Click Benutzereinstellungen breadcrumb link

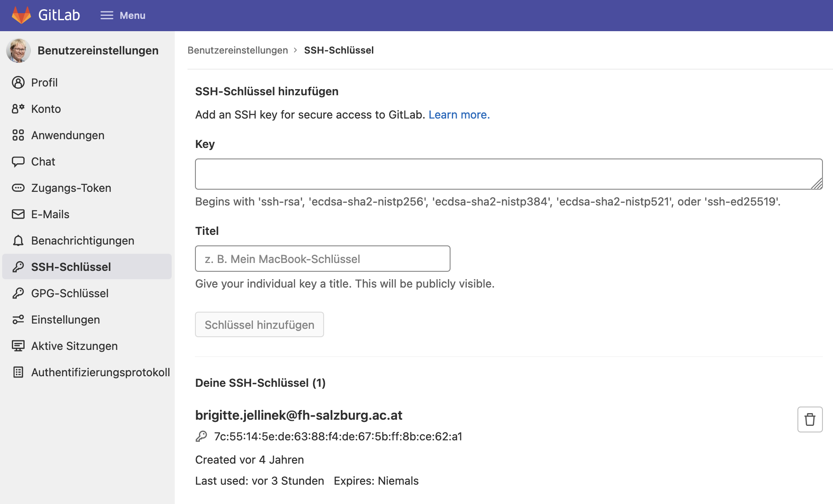tap(238, 50)
